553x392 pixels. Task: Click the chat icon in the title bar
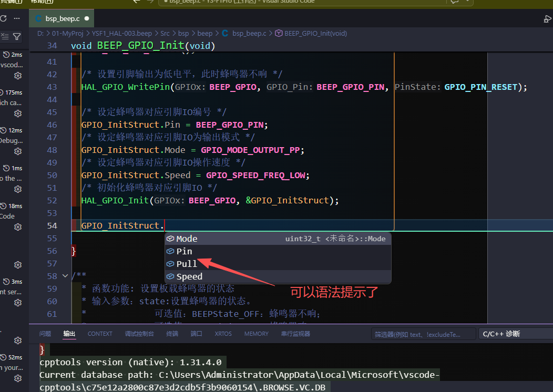click(x=455, y=2)
